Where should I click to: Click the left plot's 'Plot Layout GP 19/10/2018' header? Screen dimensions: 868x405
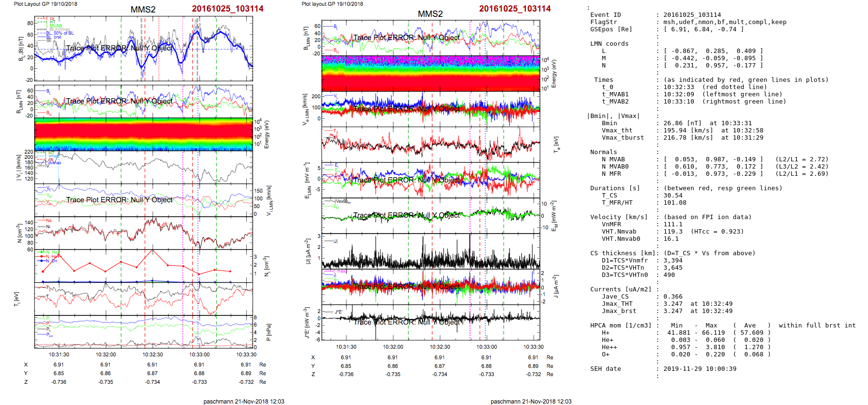45,4
